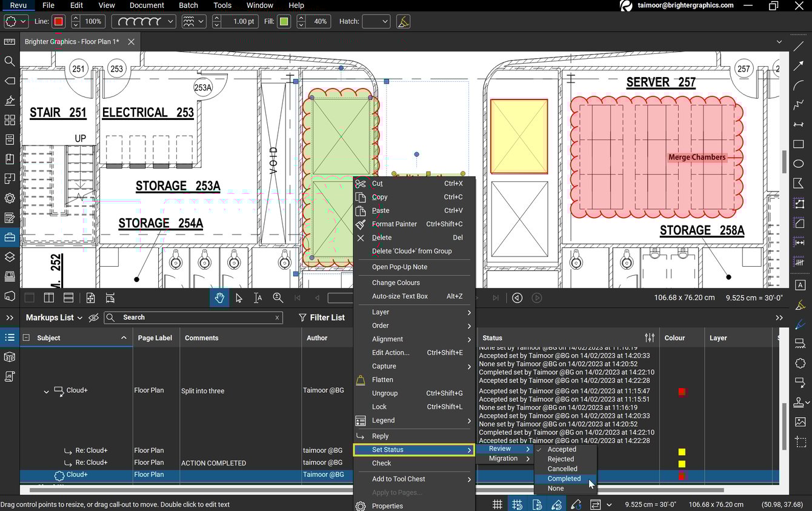The height and width of the screenshot is (511, 812).
Task: Select Copy from the context menu
Action: (x=379, y=196)
